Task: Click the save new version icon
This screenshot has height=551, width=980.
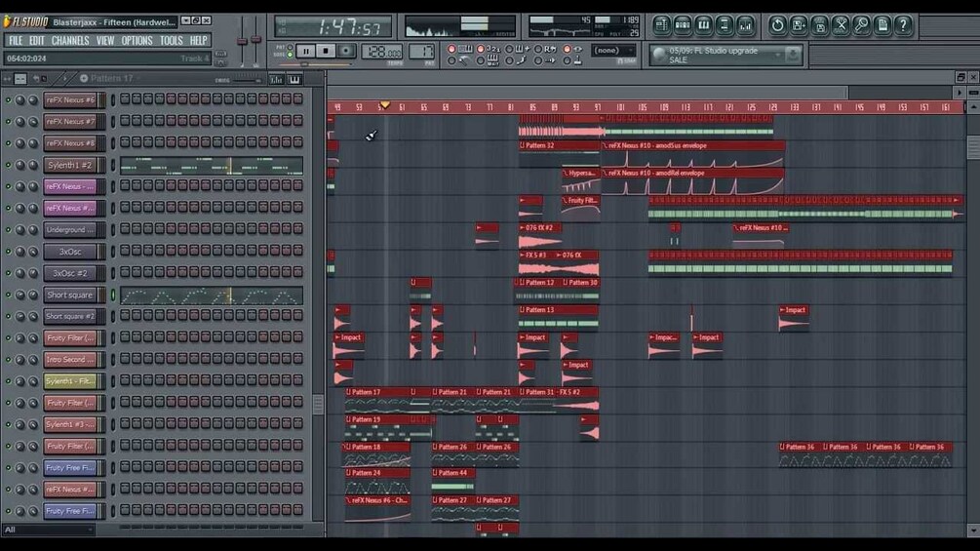Action: [x=799, y=25]
